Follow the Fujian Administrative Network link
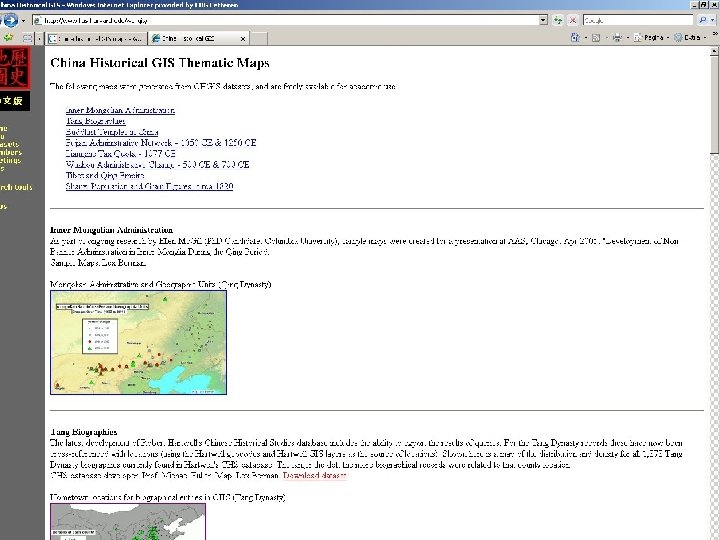This screenshot has height=540, width=720. [161, 143]
